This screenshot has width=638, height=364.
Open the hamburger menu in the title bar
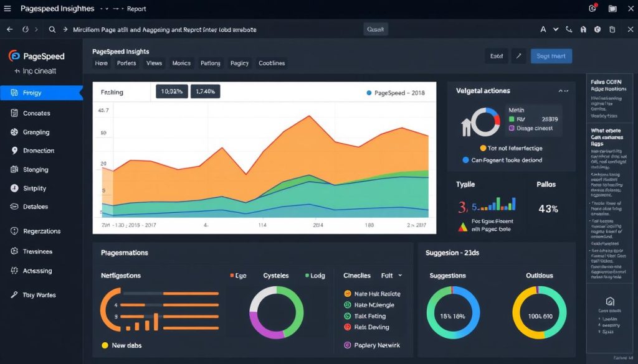7,9
